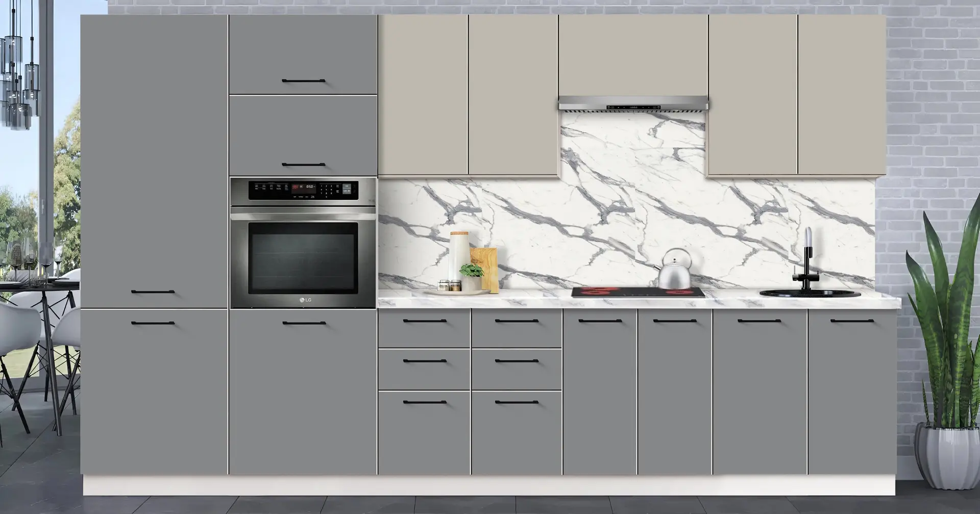Click the handle on the tall left cabinet

click(153, 292)
